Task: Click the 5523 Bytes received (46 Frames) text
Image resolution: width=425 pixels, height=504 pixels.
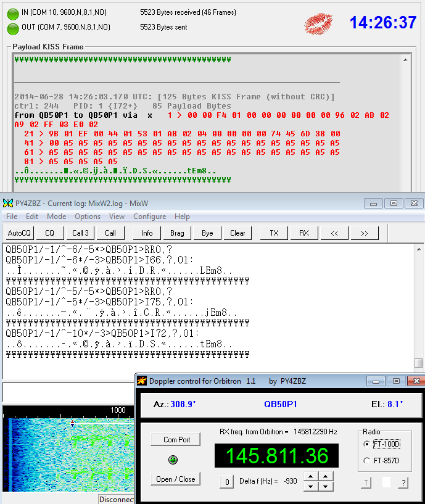Action: [x=188, y=12]
